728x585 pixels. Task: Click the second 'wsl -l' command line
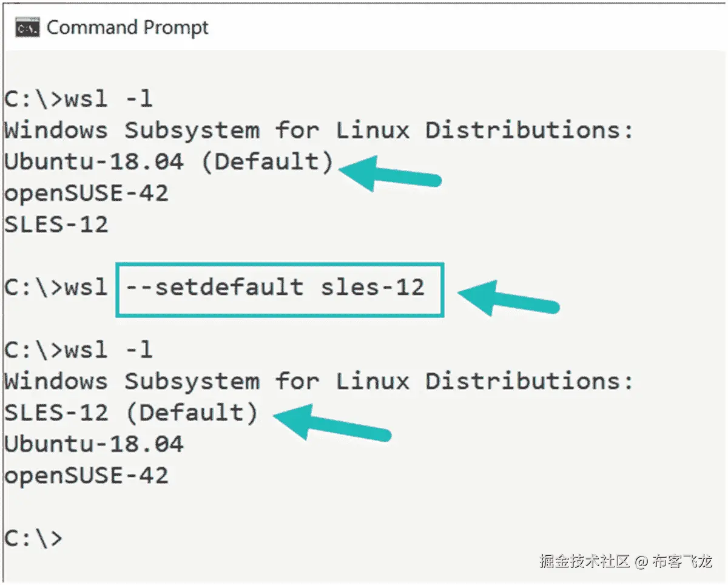(78, 350)
